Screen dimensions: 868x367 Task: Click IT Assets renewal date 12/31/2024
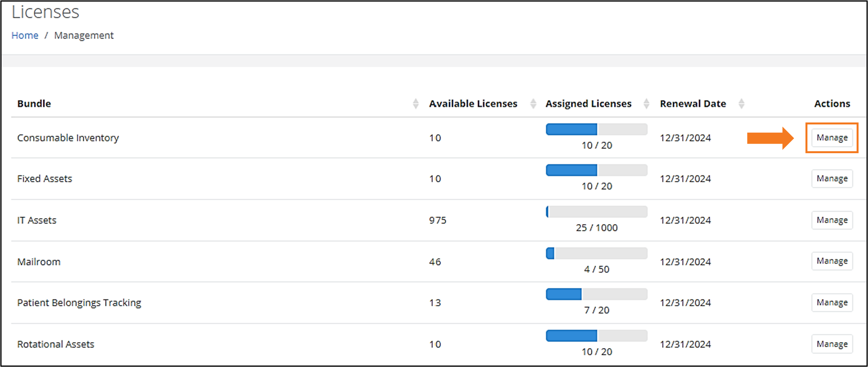(686, 220)
